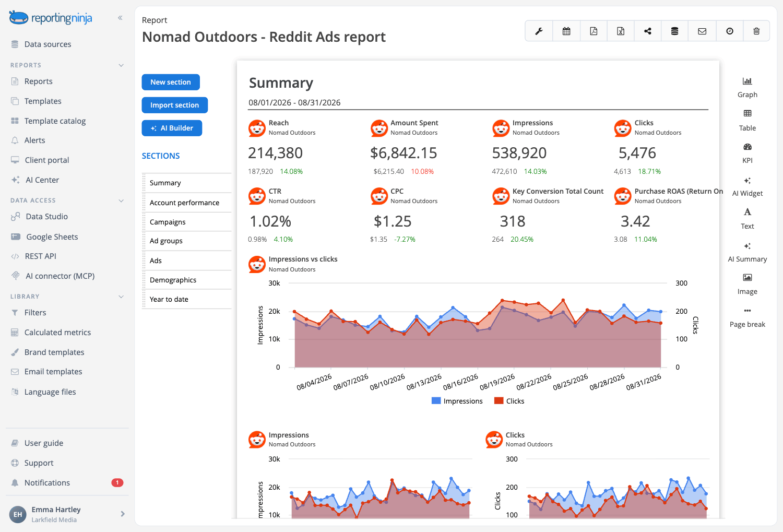Open Alerts page
This screenshot has width=783, height=532.
click(34, 140)
